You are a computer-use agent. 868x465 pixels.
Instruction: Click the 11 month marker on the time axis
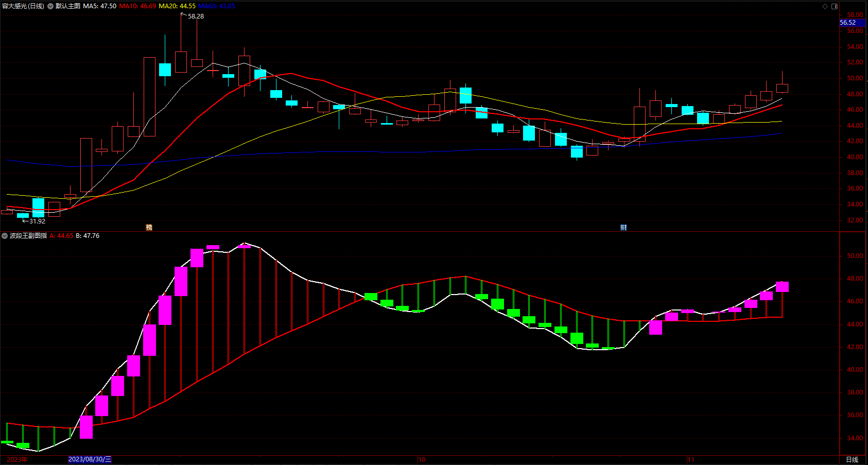point(691,459)
